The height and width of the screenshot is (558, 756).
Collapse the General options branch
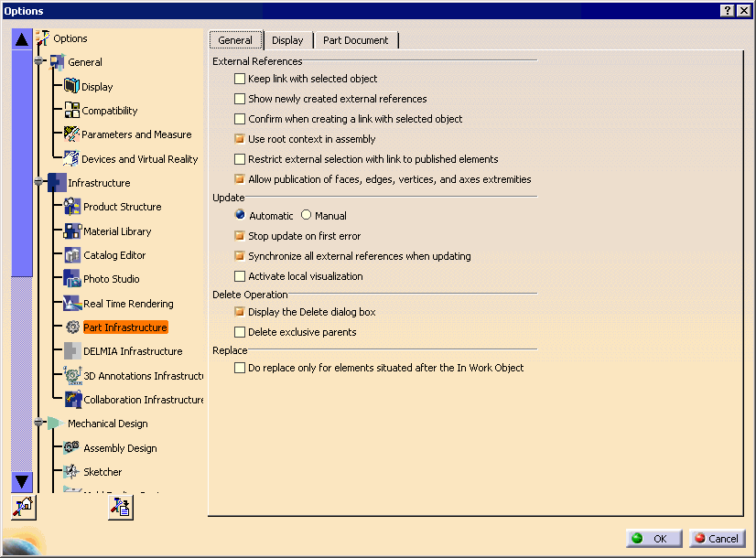pyautogui.click(x=38, y=61)
